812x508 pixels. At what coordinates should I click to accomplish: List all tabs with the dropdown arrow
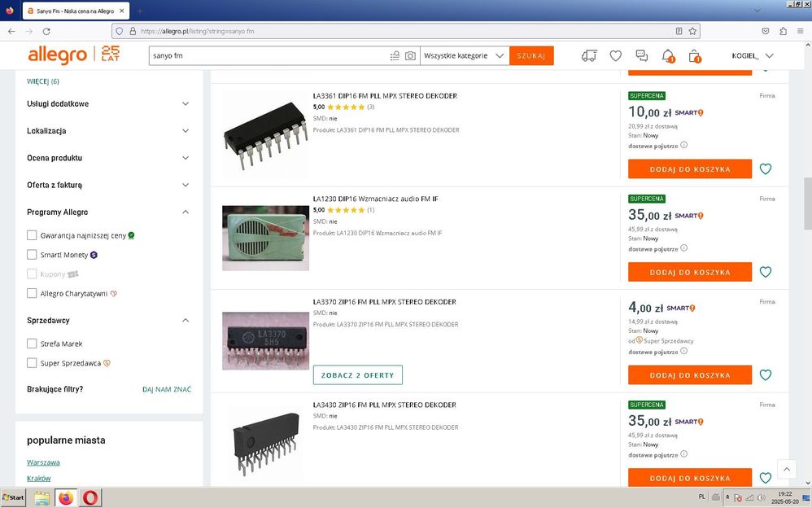click(x=757, y=11)
